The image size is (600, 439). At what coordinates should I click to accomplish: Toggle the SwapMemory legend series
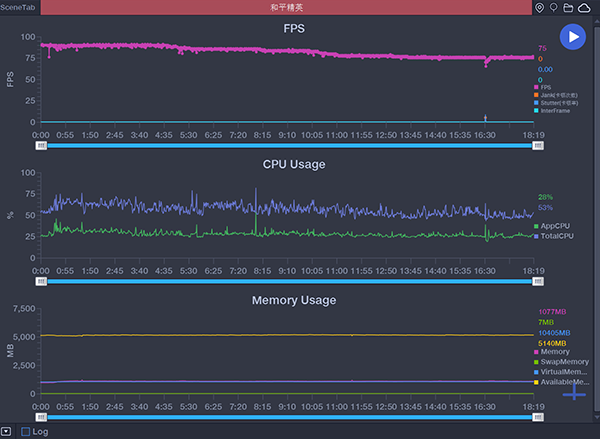pos(561,362)
